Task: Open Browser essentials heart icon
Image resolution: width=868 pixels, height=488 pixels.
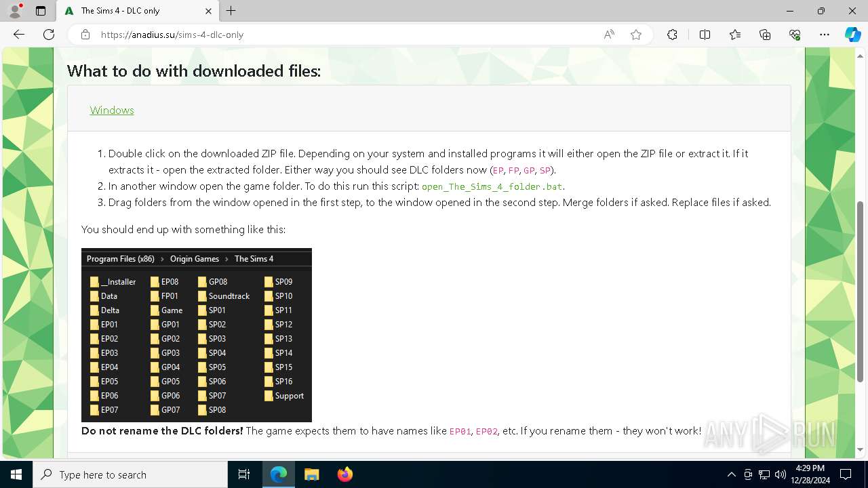Action: (795, 35)
